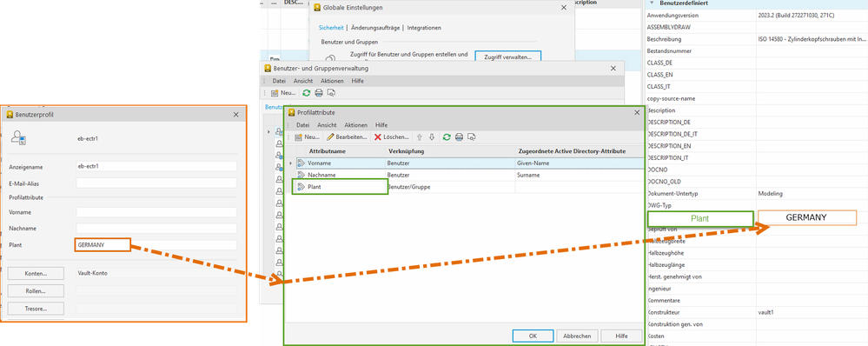Click the Tresore button

coord(36,309)
